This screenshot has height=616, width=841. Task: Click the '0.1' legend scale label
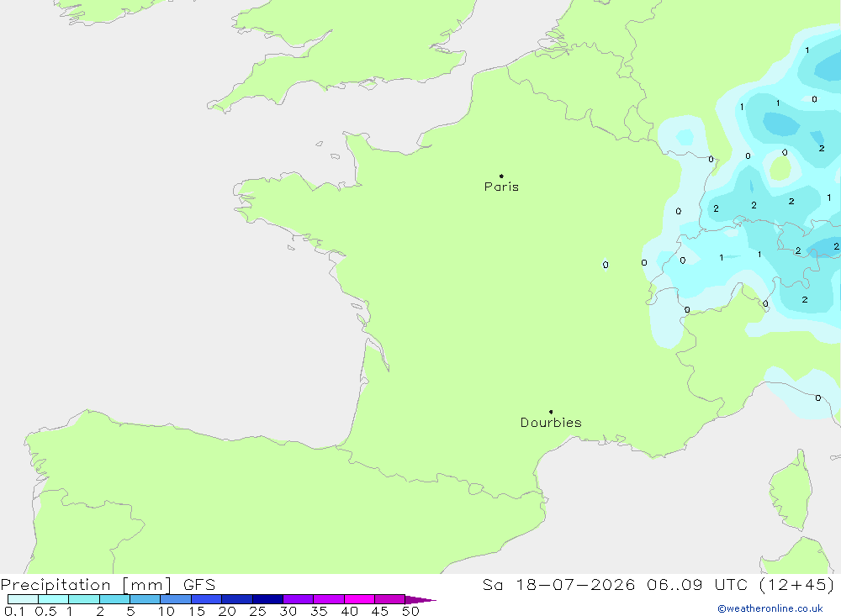(x=14, y=611)
